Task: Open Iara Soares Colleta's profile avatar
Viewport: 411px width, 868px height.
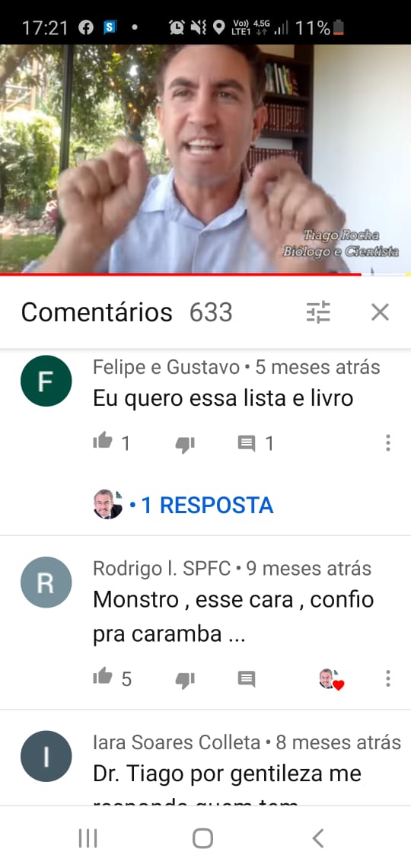Action: tap(46, 756)
